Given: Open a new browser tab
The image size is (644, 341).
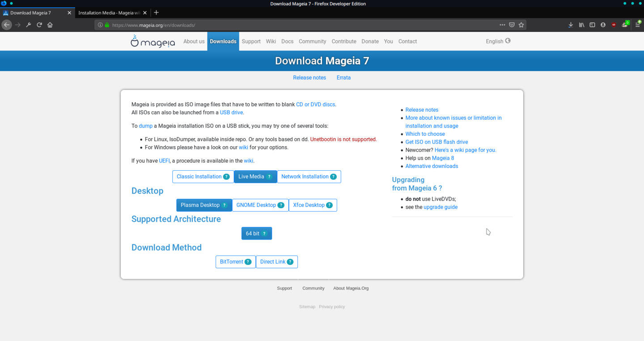Looking at the screenshot, I should pyautogui.click(x=156, y=13).
